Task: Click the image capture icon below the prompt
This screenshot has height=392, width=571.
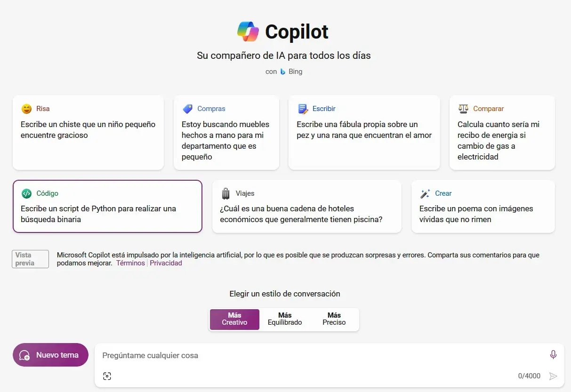Action: pyautogui.click(x=107, y=376)
